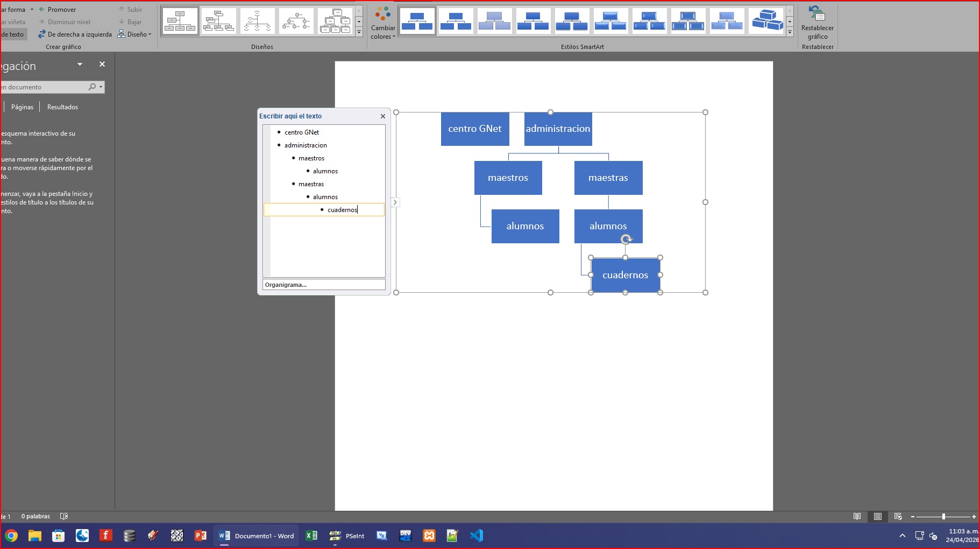Click the rotate handle on cuadernos shape
The height and width of the screenshot is (549, 980).
coord(626,240)
